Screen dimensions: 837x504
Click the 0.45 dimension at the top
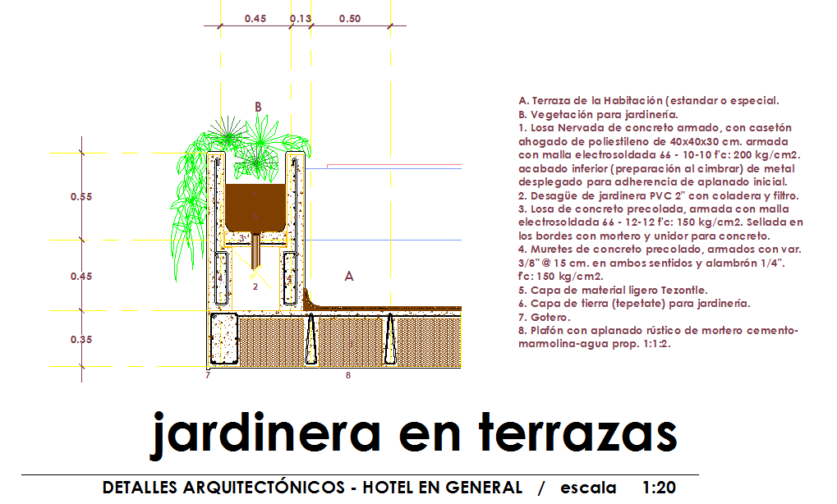coord(255,19)
